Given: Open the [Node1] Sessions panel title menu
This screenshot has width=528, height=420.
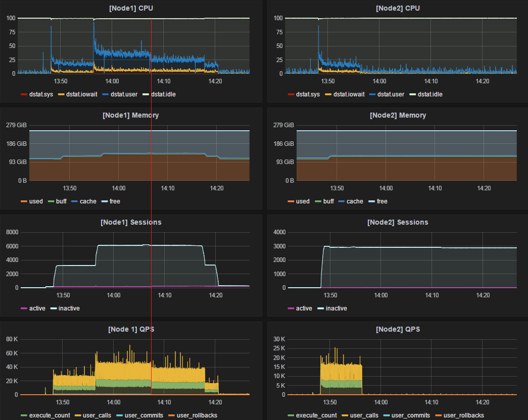Looking at the screenshot, I should pyautogui.click(x=131, y=223).
